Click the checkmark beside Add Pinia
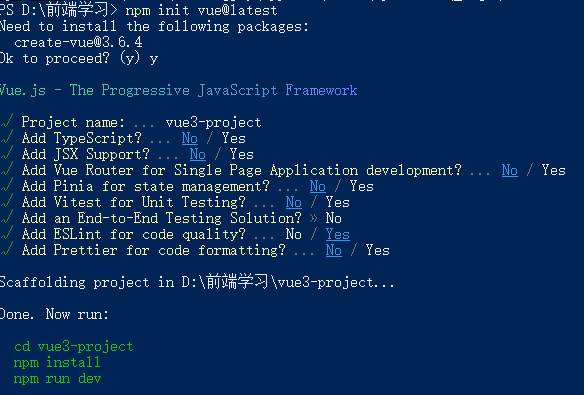The height and width of the screenshot is (395, 584). click(7, 185)
